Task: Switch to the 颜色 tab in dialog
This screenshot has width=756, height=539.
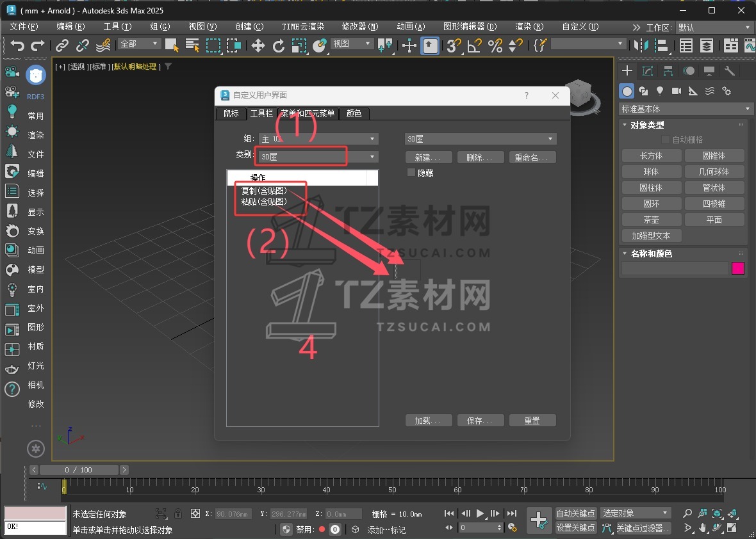Action: pos(354,113)
